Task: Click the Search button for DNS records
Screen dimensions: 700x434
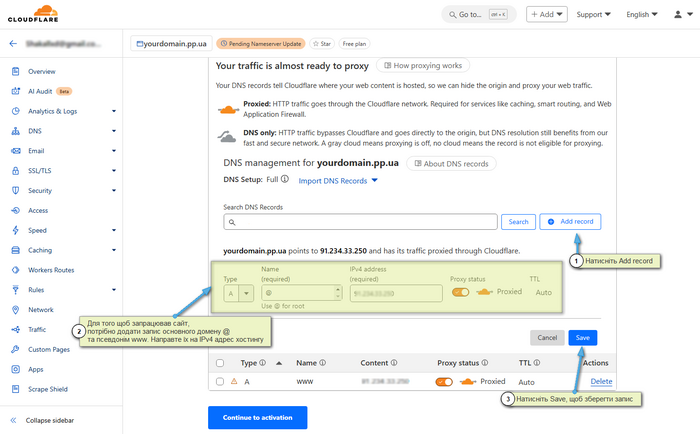Action: (518, 221)
